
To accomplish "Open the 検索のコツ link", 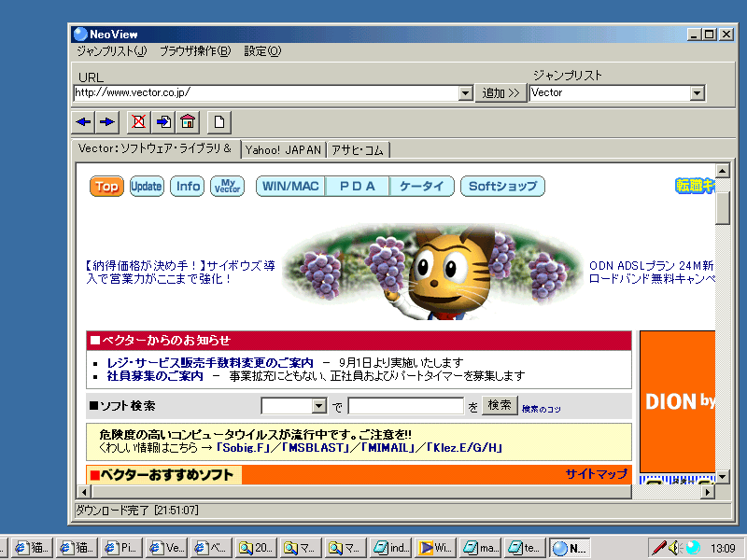I will pos(542,409).
